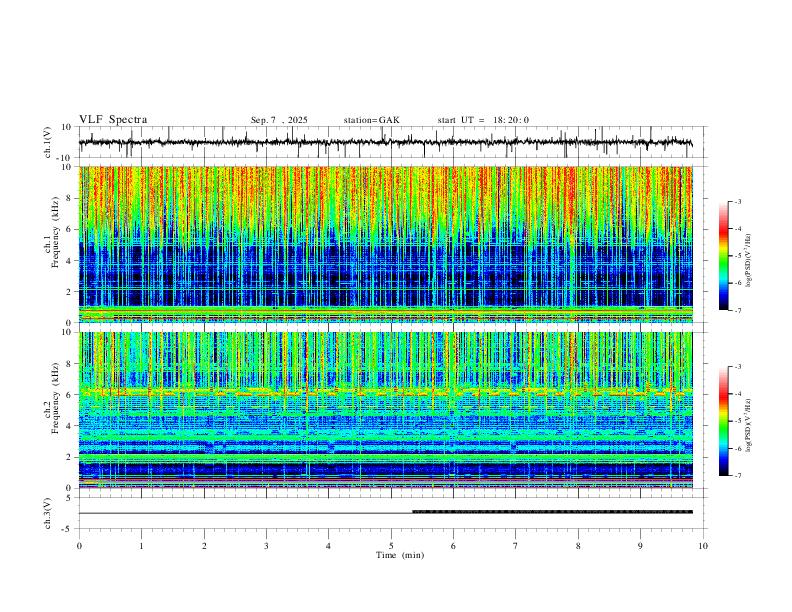Click the '-3' value on ch.1 colorbar
The width and height of the screenshot is (792, 612).
[737, 201]
